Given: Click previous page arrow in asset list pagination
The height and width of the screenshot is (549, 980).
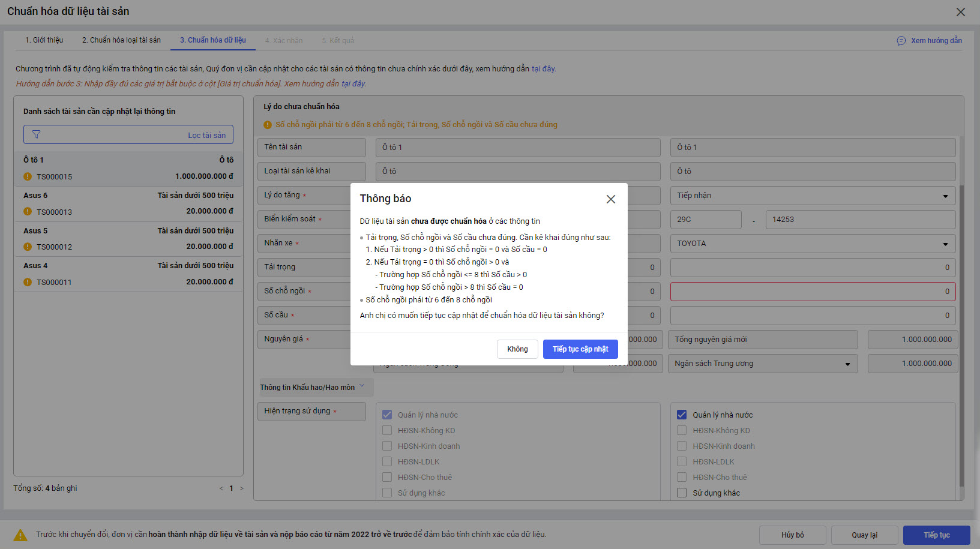Looking at the screenshot, I should 221,488.
